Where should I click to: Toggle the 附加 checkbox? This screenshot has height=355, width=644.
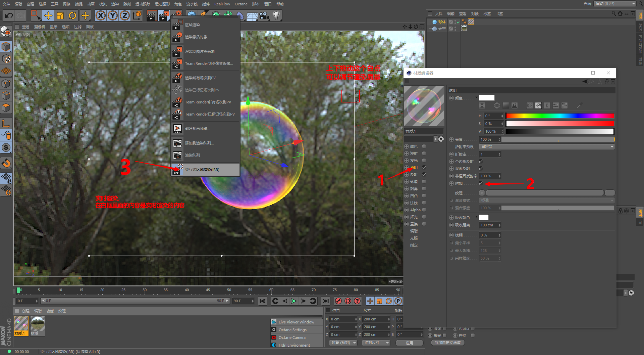(x=481, y=183)
